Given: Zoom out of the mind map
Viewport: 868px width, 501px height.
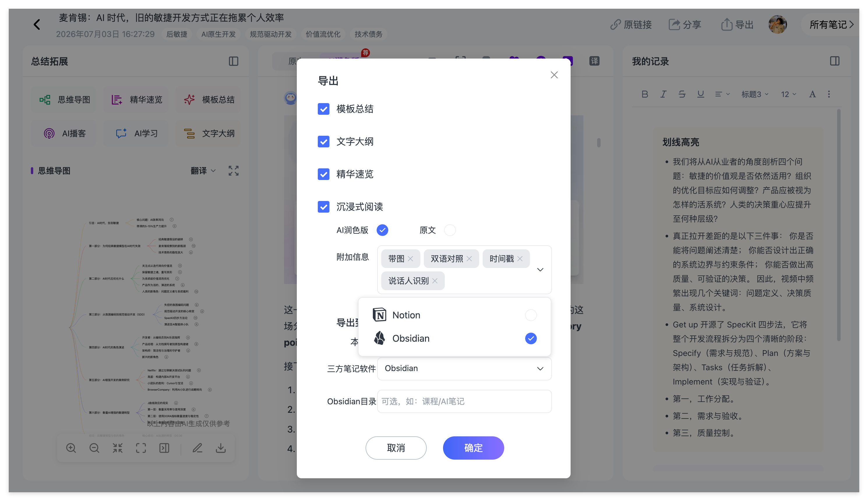Looking at the screenshot, I should [94, 448].
